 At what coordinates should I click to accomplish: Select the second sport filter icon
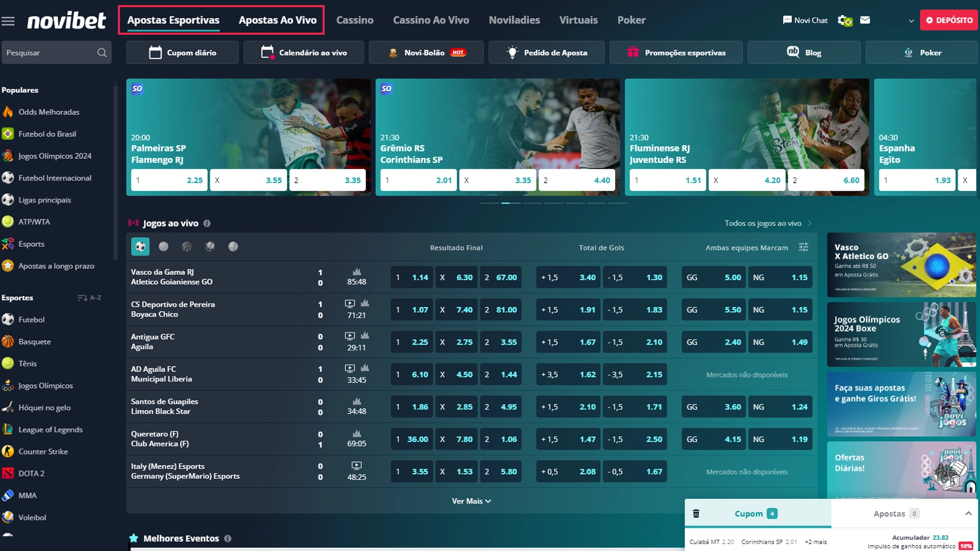[x=163, y=246]
